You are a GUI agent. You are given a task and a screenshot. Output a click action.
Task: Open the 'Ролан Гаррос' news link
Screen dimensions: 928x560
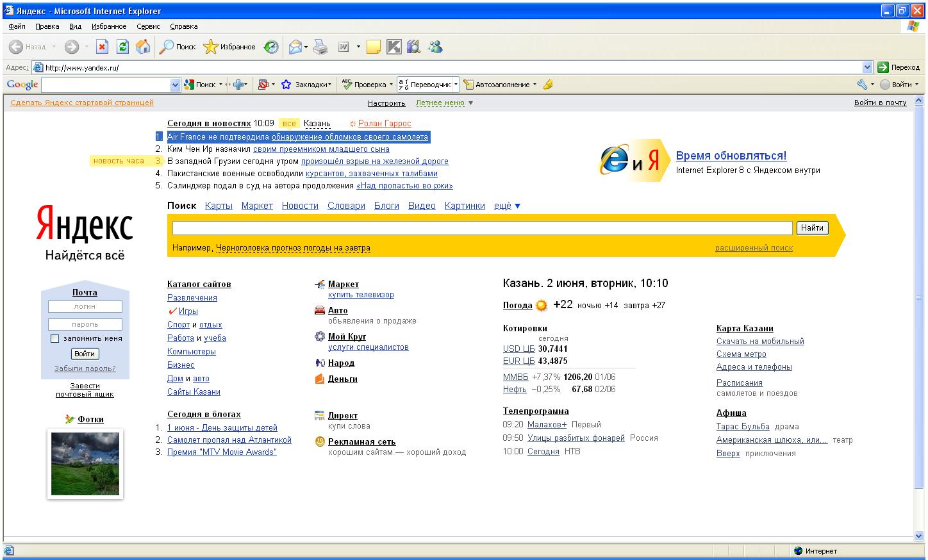(385, 124)
